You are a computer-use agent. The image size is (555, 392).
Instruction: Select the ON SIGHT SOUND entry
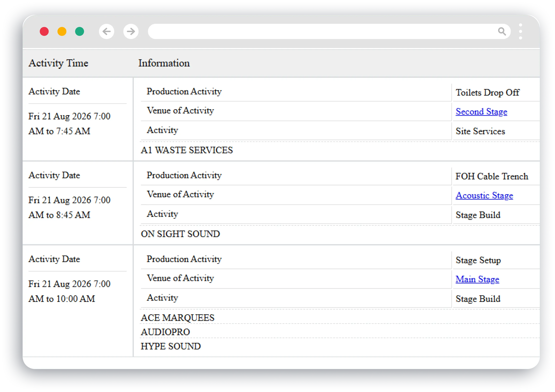pos(180,234)
